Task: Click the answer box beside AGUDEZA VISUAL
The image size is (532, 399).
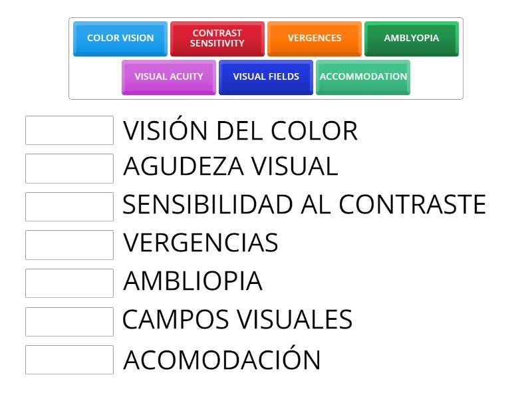Action: 69,168
